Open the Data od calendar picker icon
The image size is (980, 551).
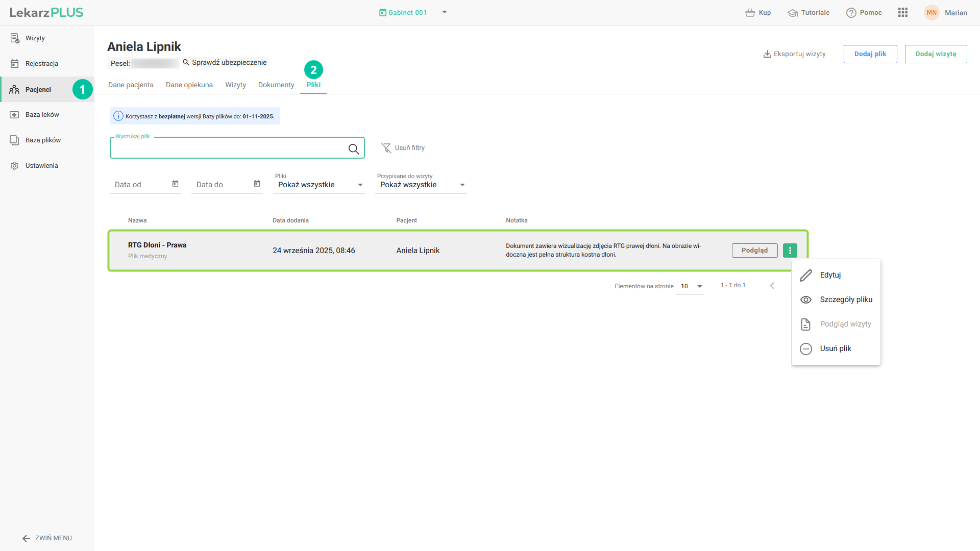pos(175,184)
